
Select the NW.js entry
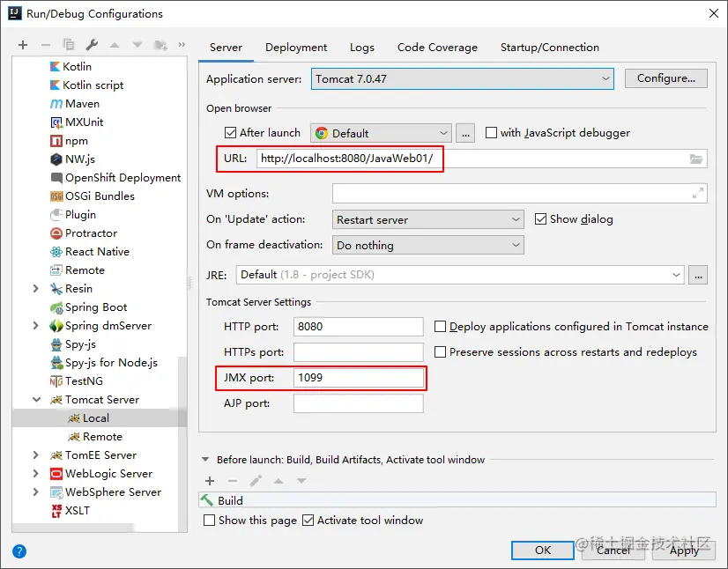click(x=72, y=159)
